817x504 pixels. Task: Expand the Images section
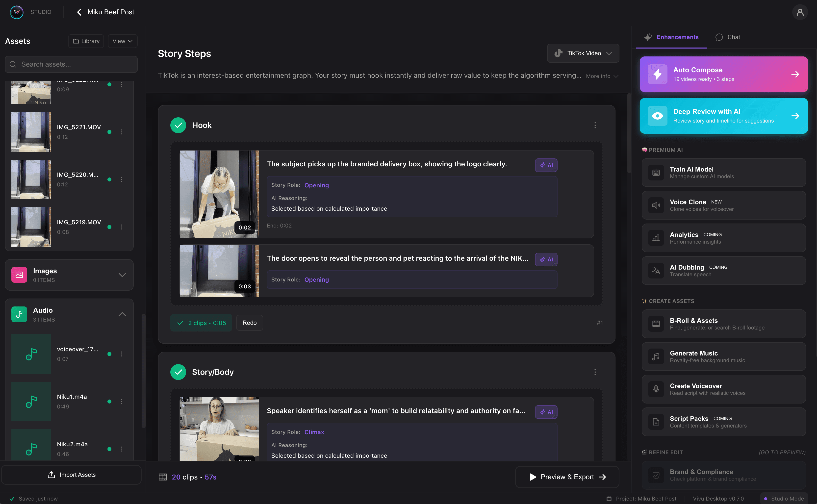click(x=122, y=275)
